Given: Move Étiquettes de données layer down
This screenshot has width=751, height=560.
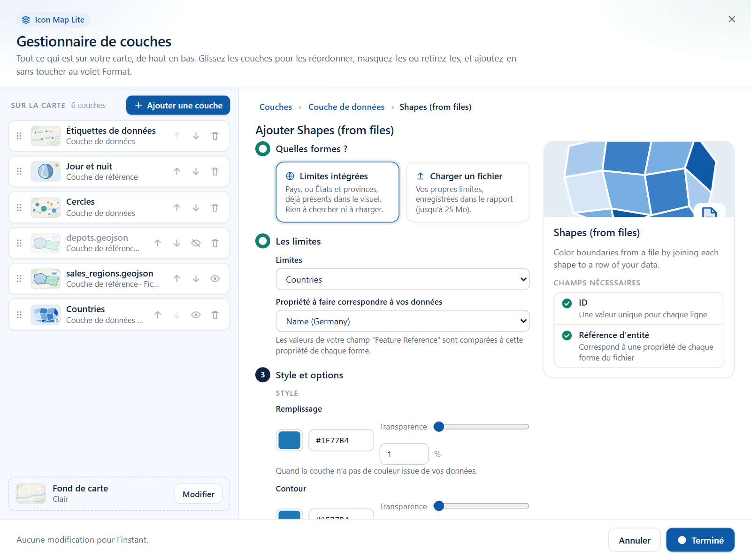Looking at the screenshot, I should pyautogui.click(x=196, y=136).
